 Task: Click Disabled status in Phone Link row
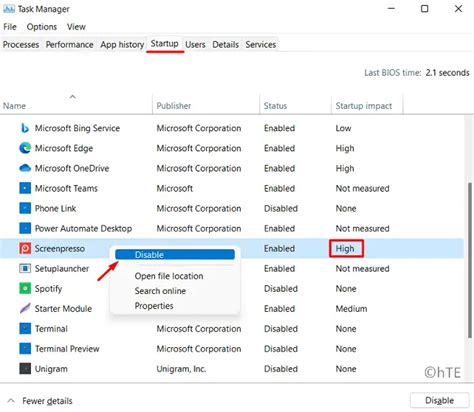[281, 208]
